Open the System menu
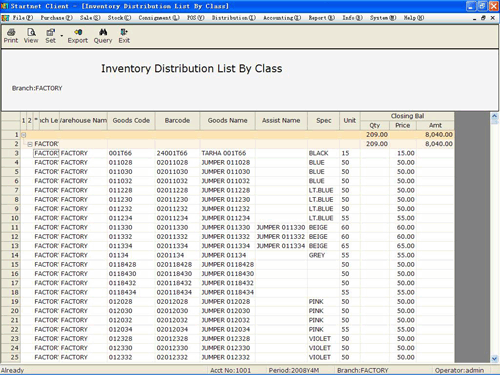The height and width of the screenshot is (375, 500). pos(383,18)
